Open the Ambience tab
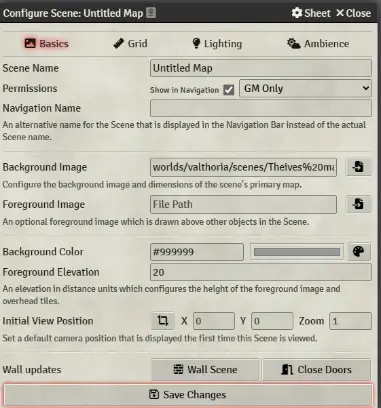Viewport: 381px width, 408px height. coord(318,44)
